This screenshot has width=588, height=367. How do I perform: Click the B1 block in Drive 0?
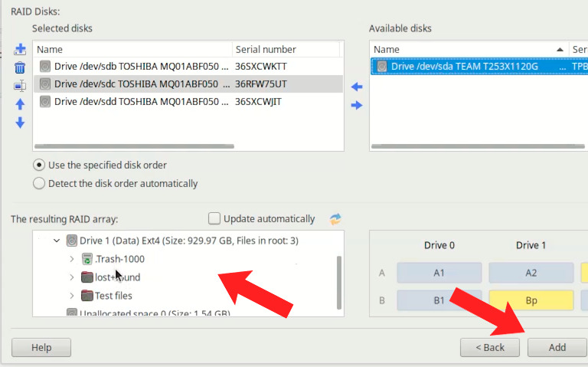coord(439,300)
